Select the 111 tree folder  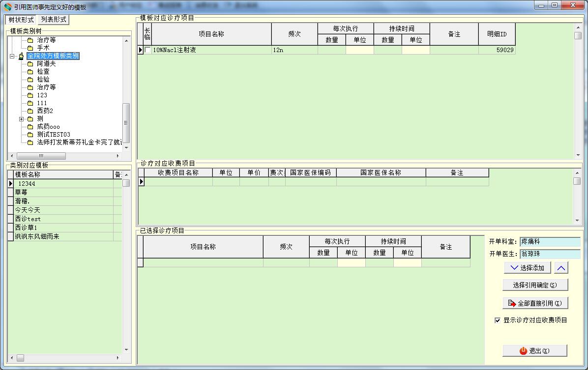pyautogui.click(x=42, y=103)
